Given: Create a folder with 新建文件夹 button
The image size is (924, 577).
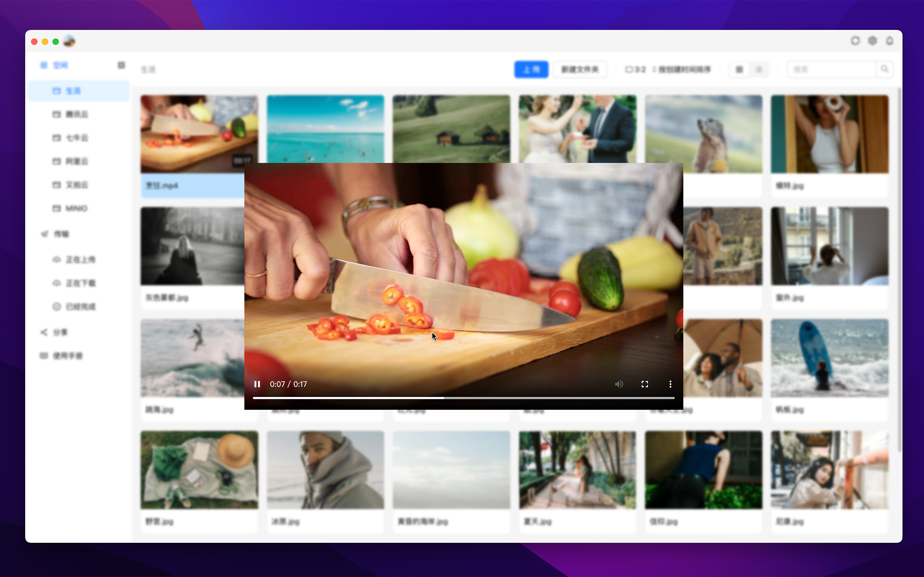Looking at the screenshot, I should point(580,70).
